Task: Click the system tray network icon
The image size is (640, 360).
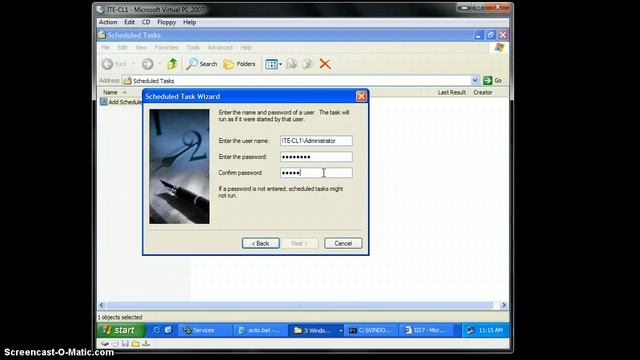Action: [471, 330]
